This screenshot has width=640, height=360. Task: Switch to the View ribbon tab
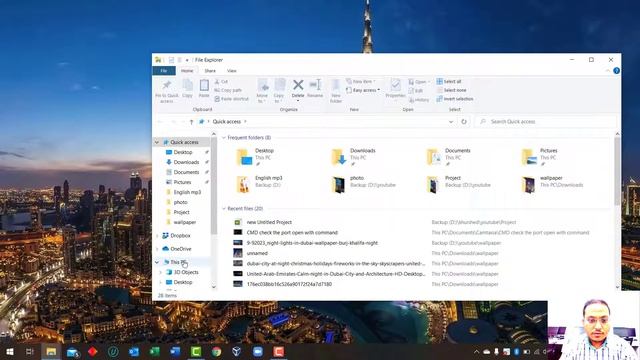tap(231, 71)
